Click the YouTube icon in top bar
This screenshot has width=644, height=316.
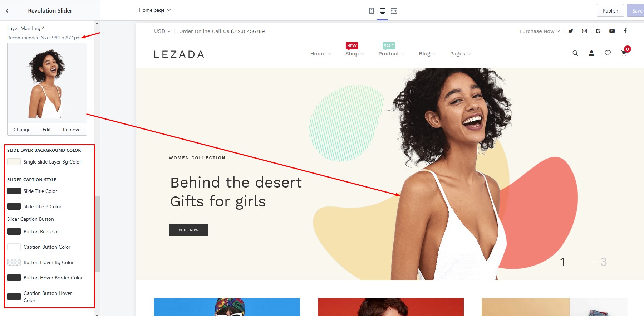tap(612, 31)
